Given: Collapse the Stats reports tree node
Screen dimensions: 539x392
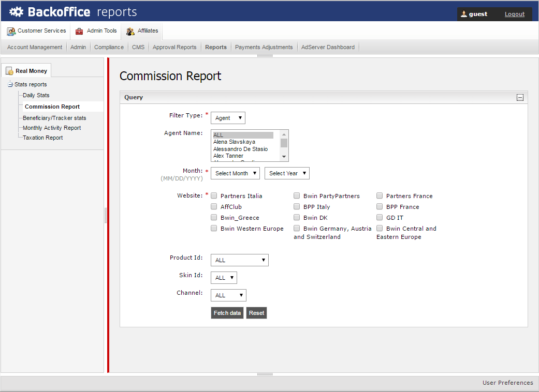Looking at the screenshot, I should click(x=10, y=85).
